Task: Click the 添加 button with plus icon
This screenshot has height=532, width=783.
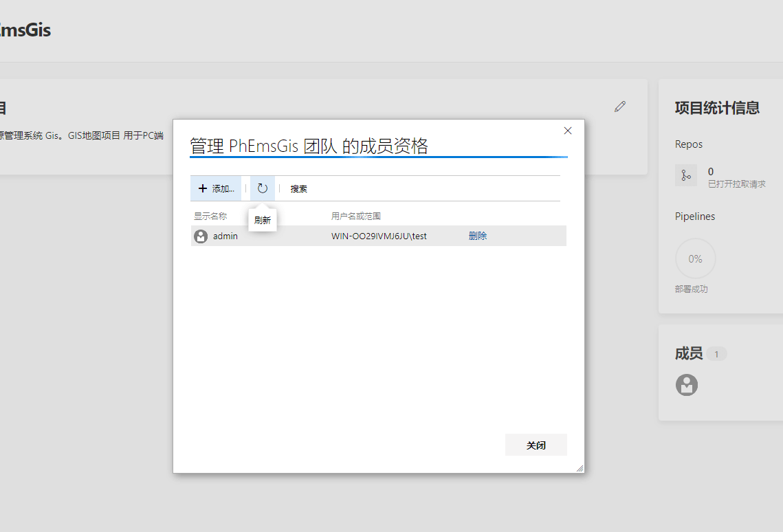Action: (216, 188)
